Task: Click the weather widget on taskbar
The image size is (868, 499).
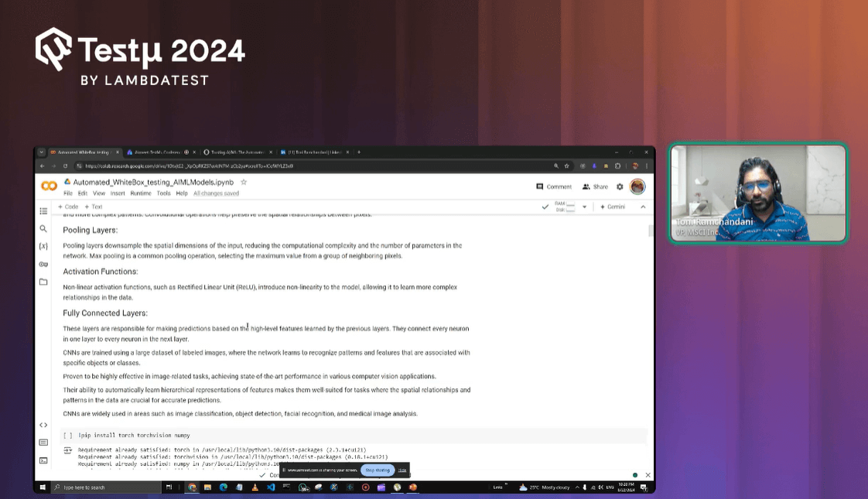Action: click(x=544, y=487)
